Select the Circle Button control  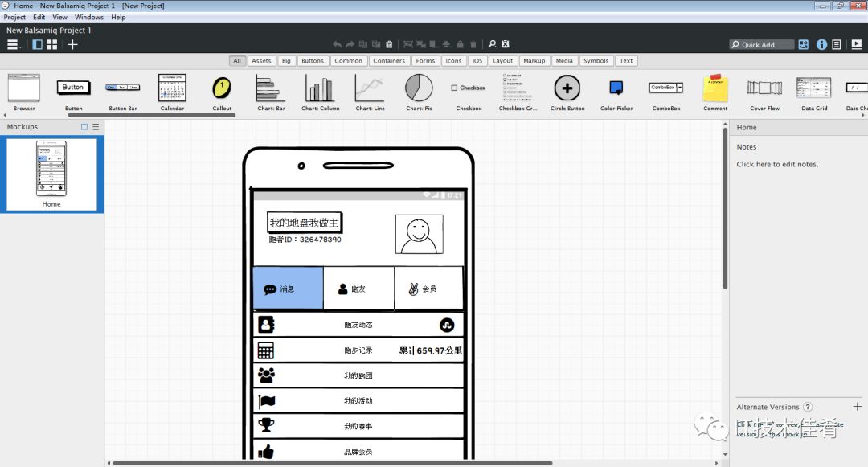tap(567, 90)
